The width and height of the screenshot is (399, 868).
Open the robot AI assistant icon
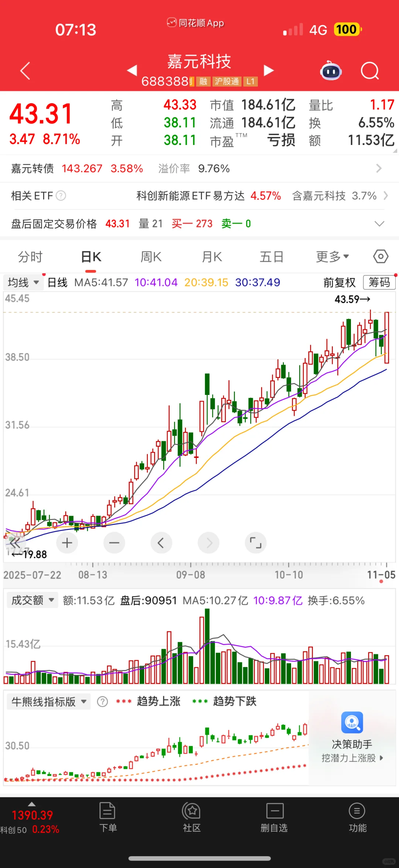pyautogui.click(x=331, y=70)
